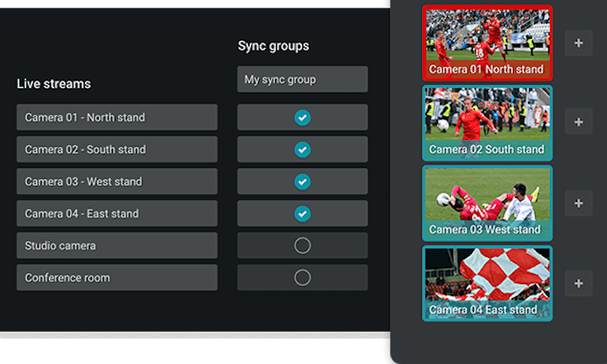Select Camera 02 - South stand live stream
This screenshot has height=364, width=607.
116,150
